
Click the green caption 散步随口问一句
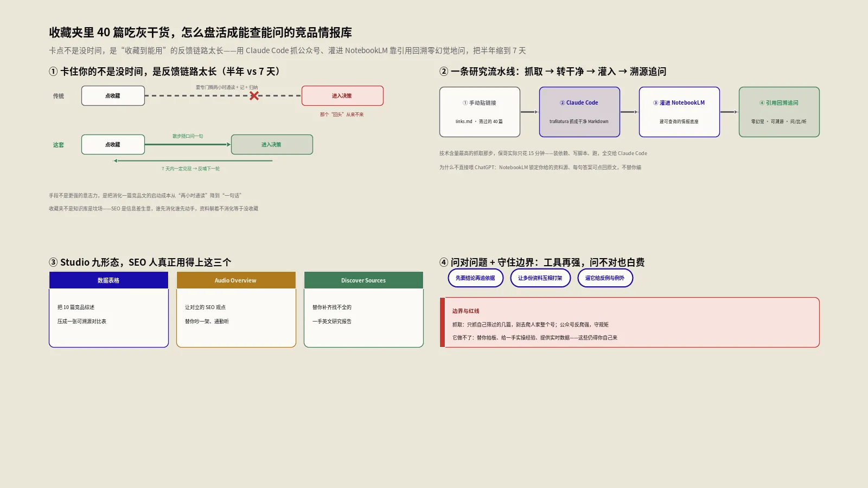coord(188,136)
